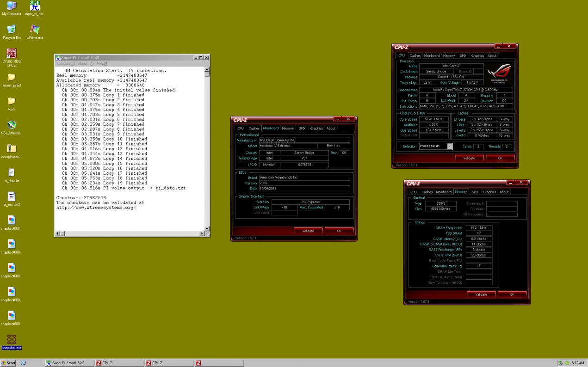
Task: Open the SPD tab in the Memory timings window
Action: pos(475,192)
